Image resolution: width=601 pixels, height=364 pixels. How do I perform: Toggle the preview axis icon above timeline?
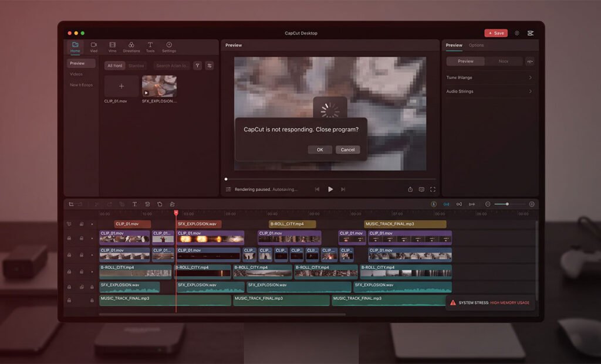[x=472, y=205]
